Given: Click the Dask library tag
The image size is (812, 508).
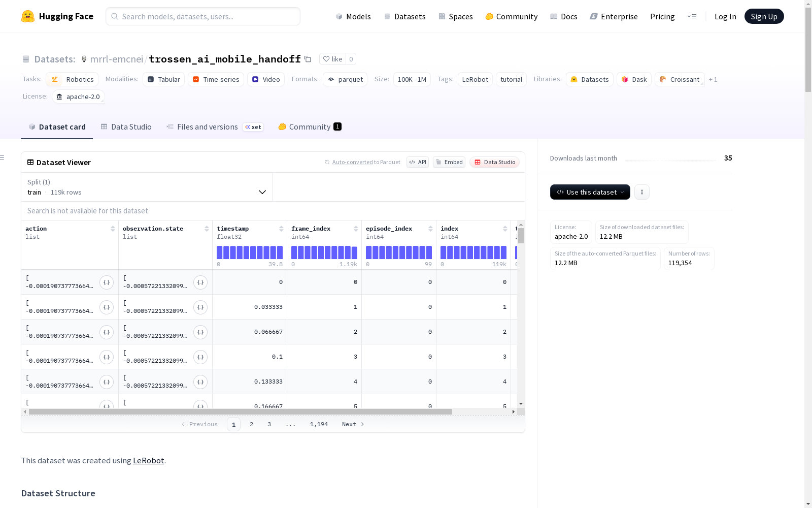Looking at the screenshot, I should point(634,79).
